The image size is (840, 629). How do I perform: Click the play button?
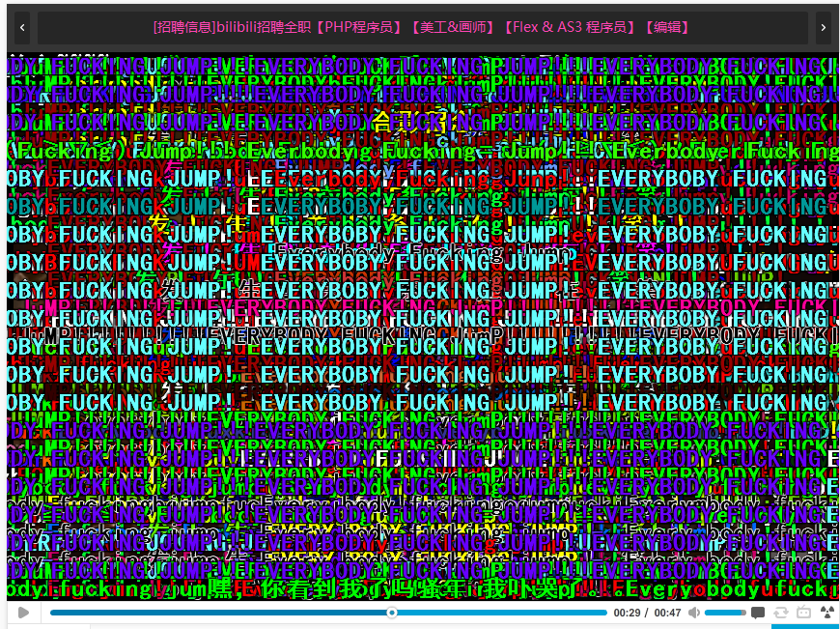pyautogui.click(x=23, y=612)
